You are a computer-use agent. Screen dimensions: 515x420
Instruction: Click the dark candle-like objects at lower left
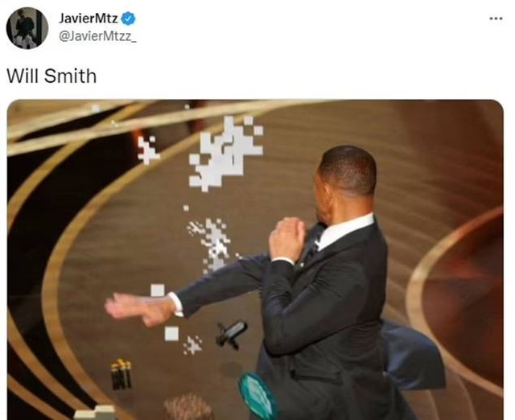[x=122, y=374]
